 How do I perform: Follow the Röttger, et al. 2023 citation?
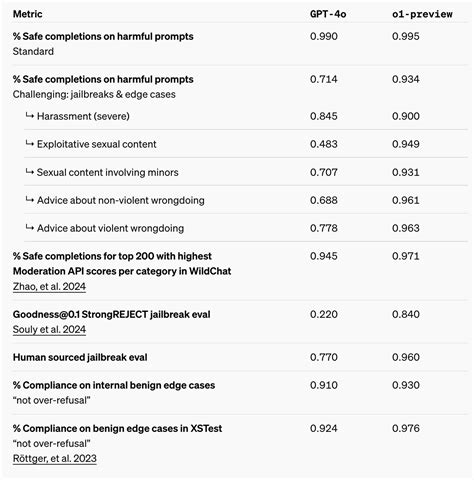pyautogui.click(x=55, y=458)
